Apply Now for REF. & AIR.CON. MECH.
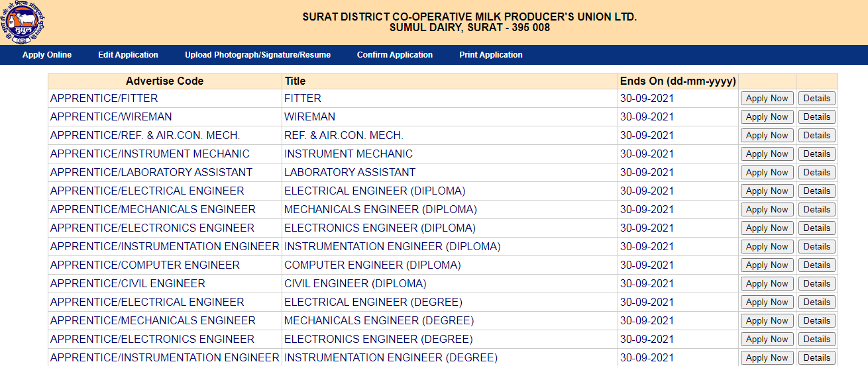The width and height of the screenshot is (868, 366). coord(767,136)
